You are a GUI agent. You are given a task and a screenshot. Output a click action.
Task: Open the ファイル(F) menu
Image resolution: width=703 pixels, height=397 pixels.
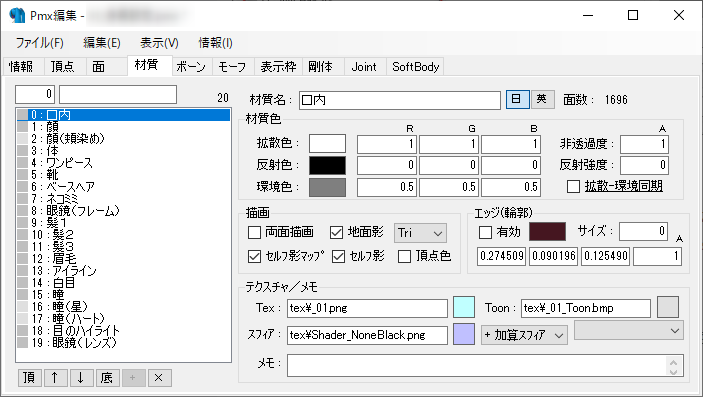click(39, 43)
